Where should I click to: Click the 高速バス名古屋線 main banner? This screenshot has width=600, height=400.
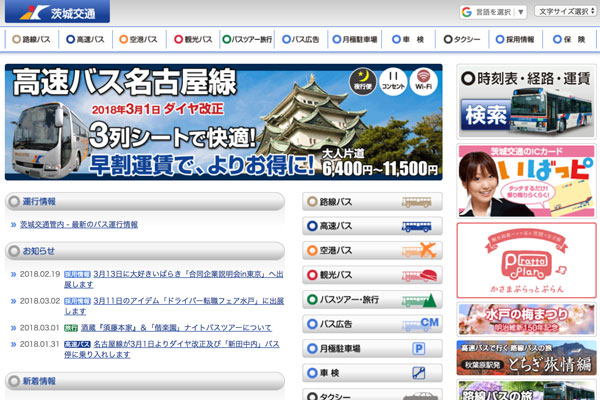click(223, 122)
